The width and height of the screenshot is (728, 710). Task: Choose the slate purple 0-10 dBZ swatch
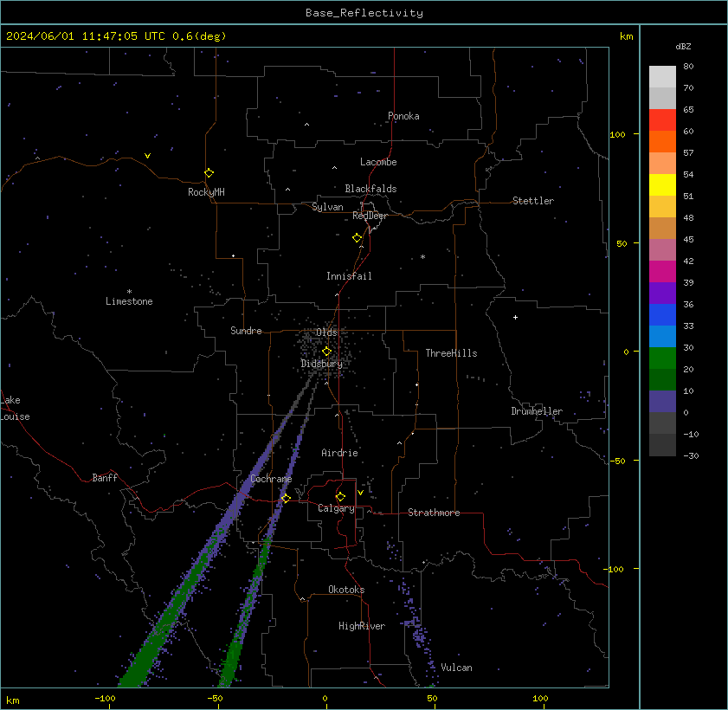click(662, 401)
